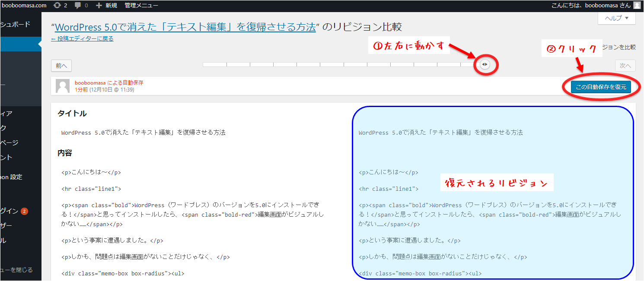Click the '内容' section heading
This screenshot has width=644, height=281.
pos(65,153)
